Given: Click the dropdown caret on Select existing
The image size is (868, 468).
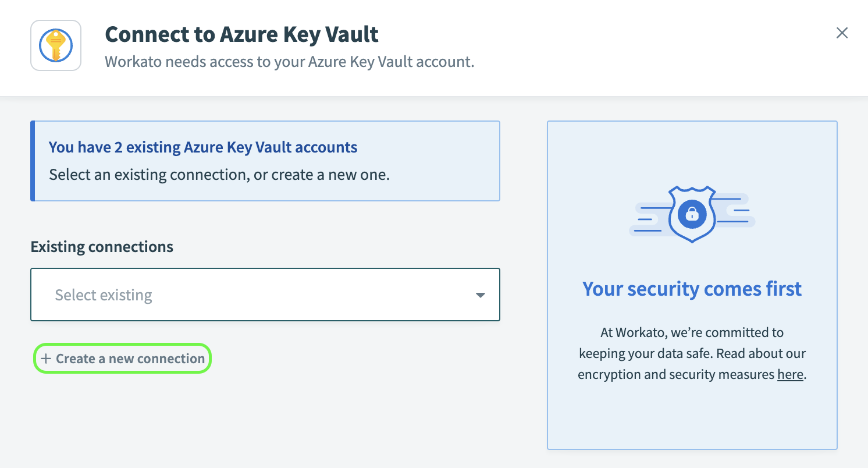Looking at the screenshot, I should (480, 295).
